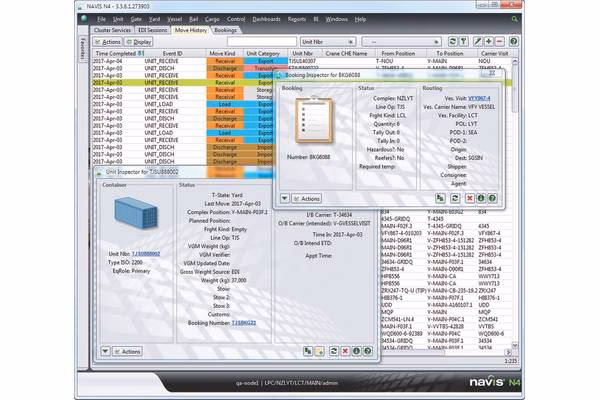
Task: Switch to Bookings tab
Action: (225, 30)
